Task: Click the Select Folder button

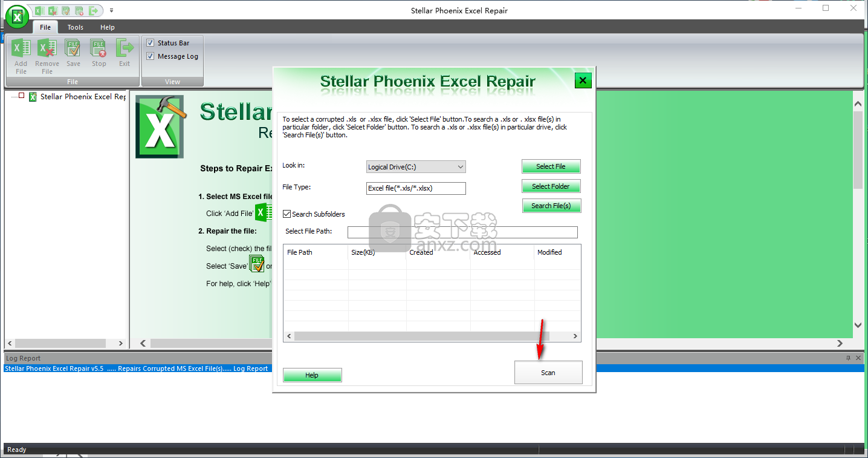Action: pyautogui.click(x=551, y=186)
